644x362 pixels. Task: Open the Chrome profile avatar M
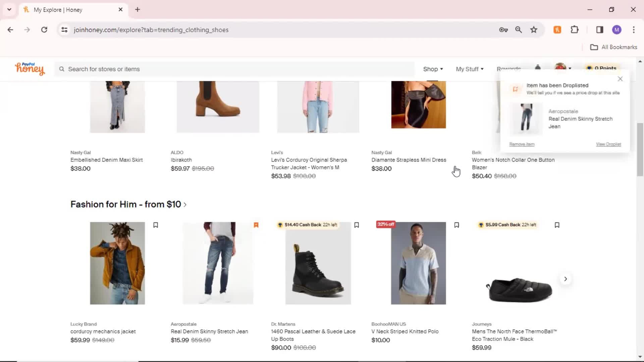(x=616, y=29)
